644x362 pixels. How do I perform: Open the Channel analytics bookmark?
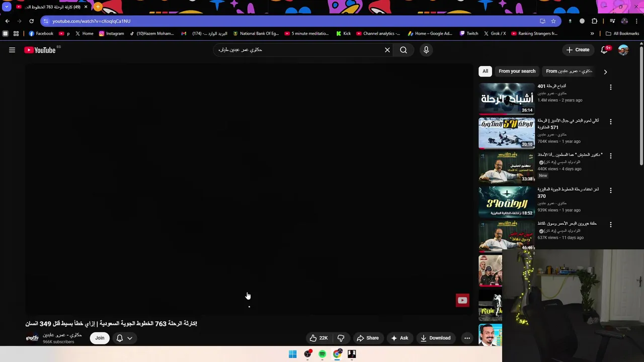click(x=378, y=34)
